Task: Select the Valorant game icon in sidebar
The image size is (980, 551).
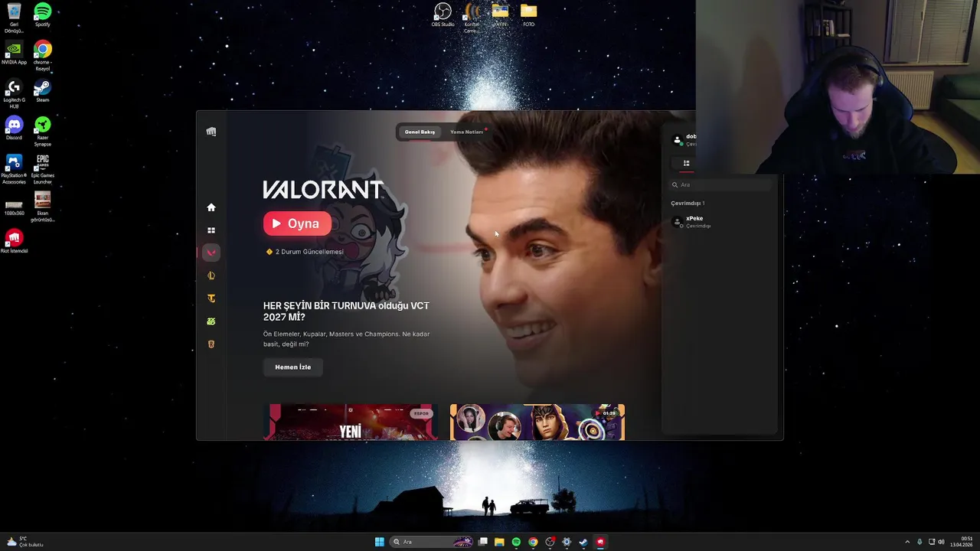Action: click(x=211, y=253)
